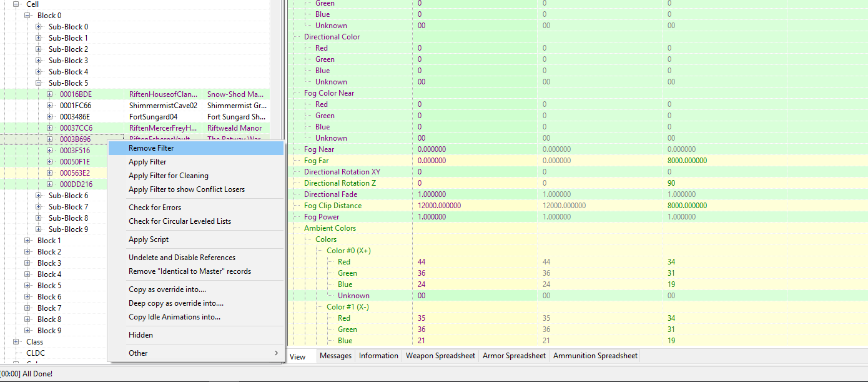868x382 pixels.
Task: Expand Sub-Block 1
Action: click(38, 38)
